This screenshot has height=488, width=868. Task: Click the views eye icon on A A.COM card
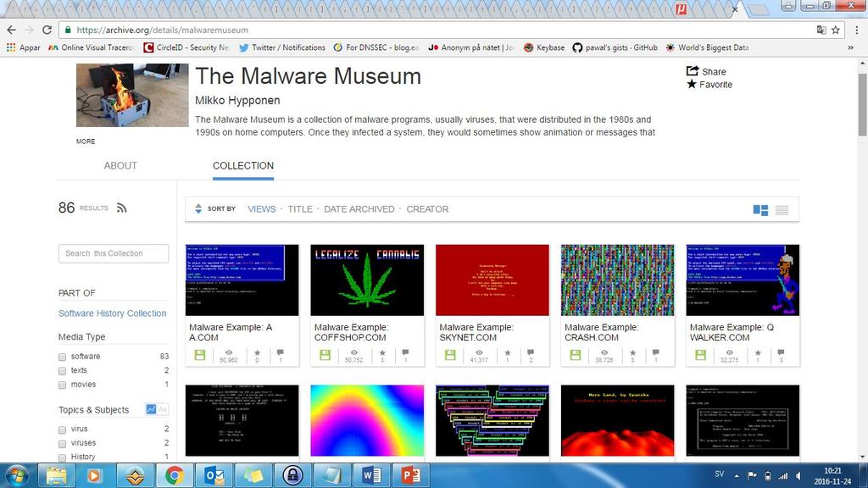pyautogui.click(x=229, y=352)
